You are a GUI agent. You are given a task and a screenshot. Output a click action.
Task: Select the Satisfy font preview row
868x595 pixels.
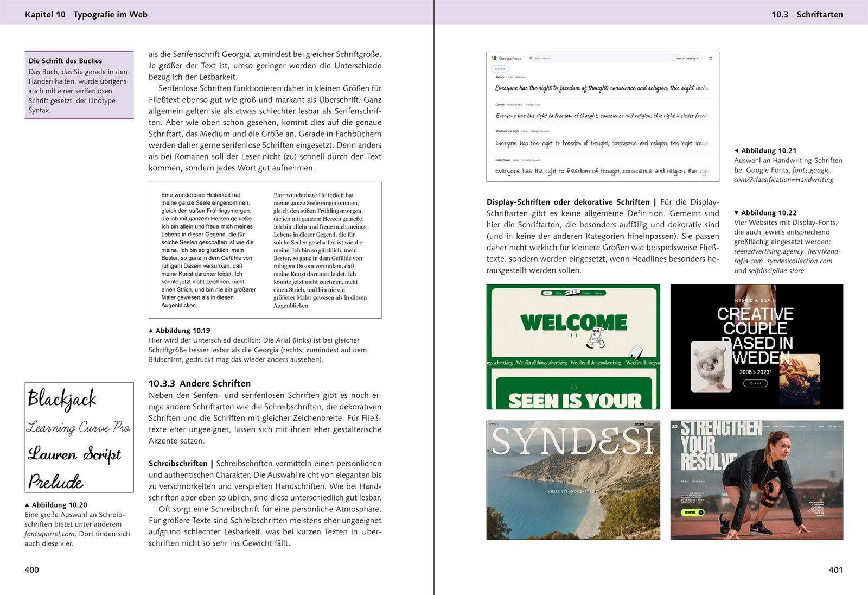tap(602, 85)
